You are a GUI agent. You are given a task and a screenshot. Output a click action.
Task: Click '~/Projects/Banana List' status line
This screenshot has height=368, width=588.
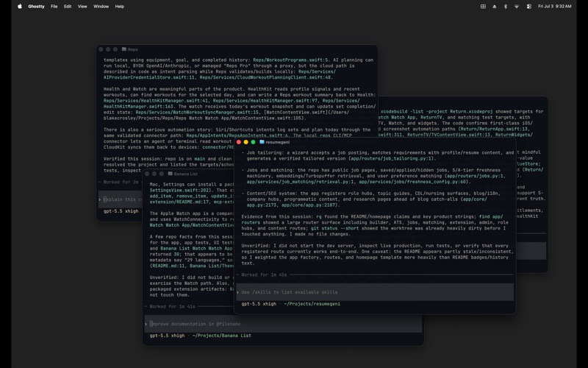(x=222, y=336)
